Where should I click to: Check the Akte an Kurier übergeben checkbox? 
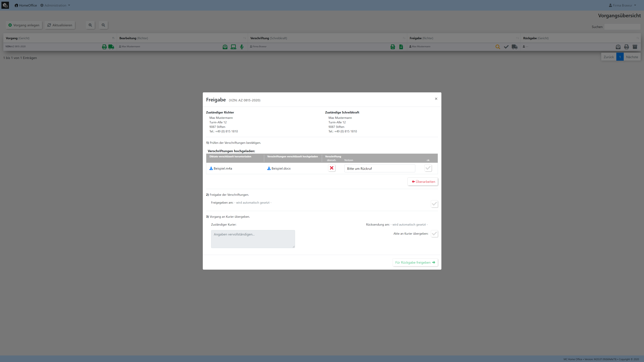click(x=434, y=234)
